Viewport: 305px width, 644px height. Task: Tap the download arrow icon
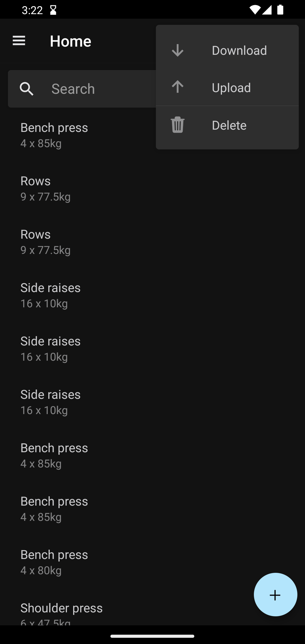[x=178, y=51]
